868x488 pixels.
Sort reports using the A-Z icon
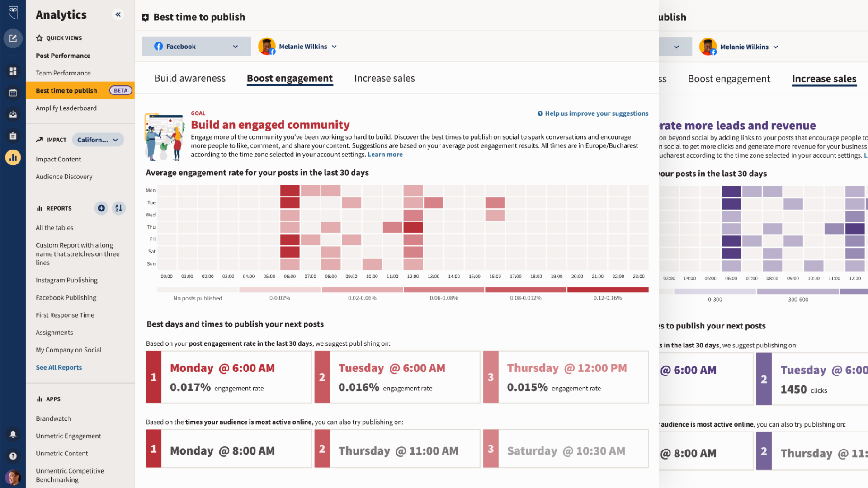click(x=118, y=208)
